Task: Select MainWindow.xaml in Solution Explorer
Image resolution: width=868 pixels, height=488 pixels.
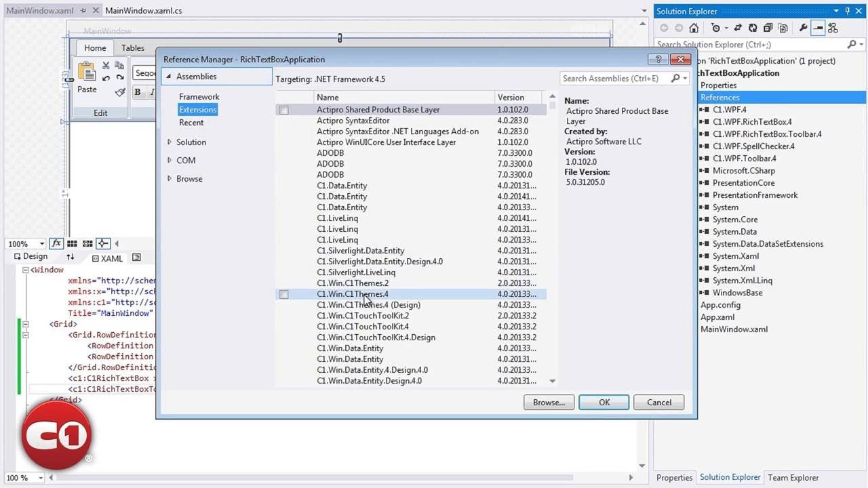Action: (x=734, y=329)
